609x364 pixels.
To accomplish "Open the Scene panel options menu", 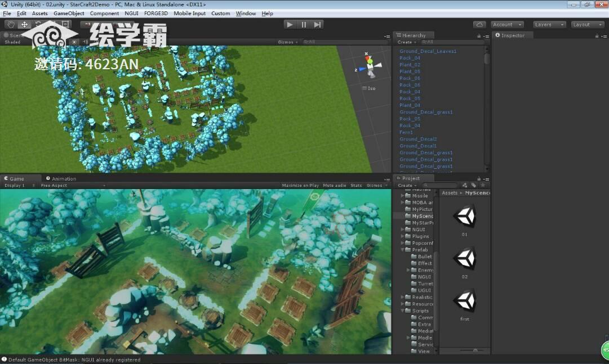I will (x=387, y=36).
